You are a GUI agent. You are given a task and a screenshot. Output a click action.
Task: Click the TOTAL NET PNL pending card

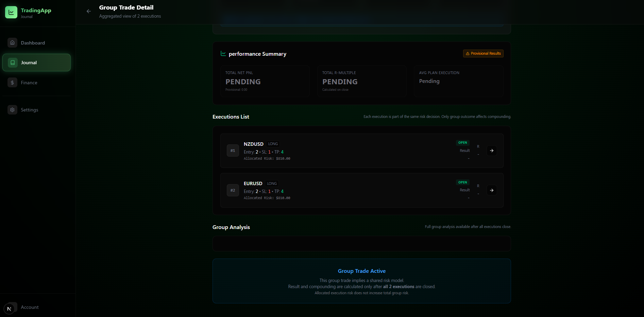coord(265,81)
